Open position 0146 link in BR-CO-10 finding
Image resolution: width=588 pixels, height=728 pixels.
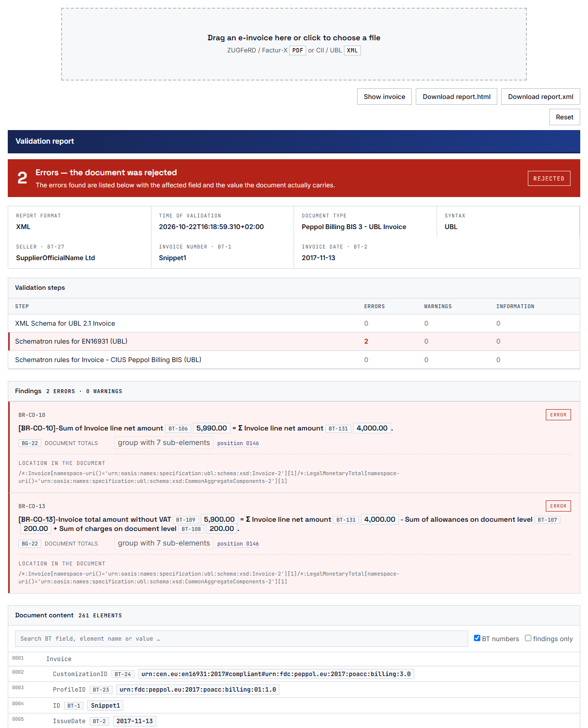point(238,443)
